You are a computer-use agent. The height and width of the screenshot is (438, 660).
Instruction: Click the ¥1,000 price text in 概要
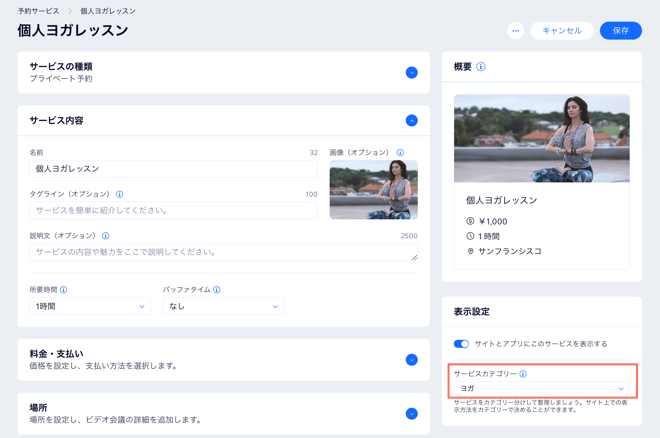click(x=493, y=221)
